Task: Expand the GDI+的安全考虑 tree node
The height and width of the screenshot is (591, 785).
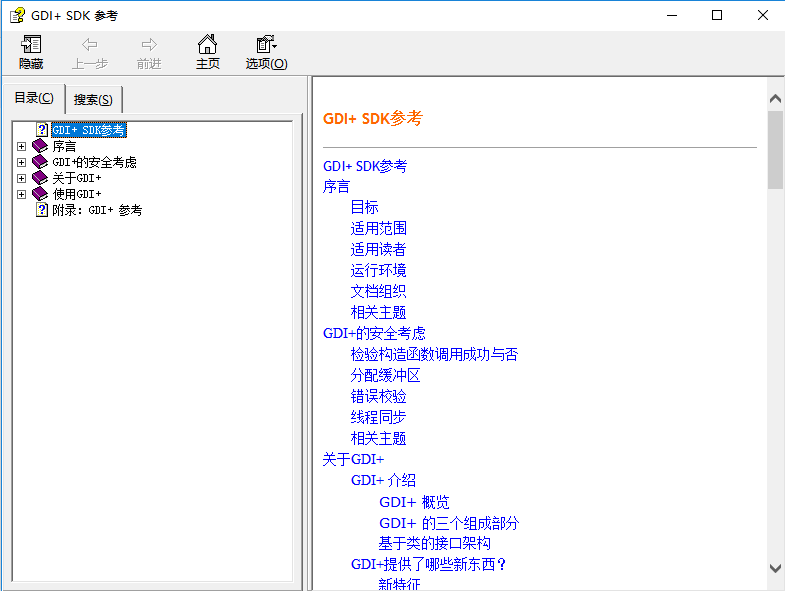Action: [22, 162]
